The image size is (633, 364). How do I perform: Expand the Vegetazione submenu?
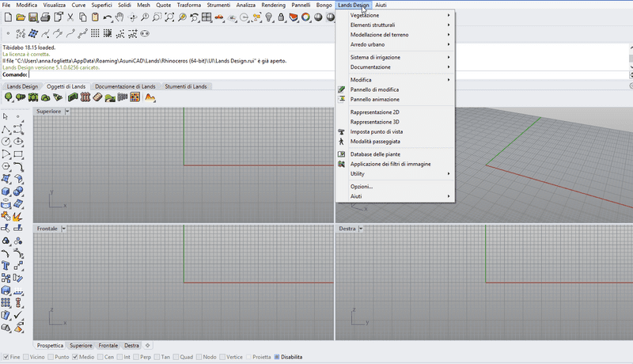395,15
